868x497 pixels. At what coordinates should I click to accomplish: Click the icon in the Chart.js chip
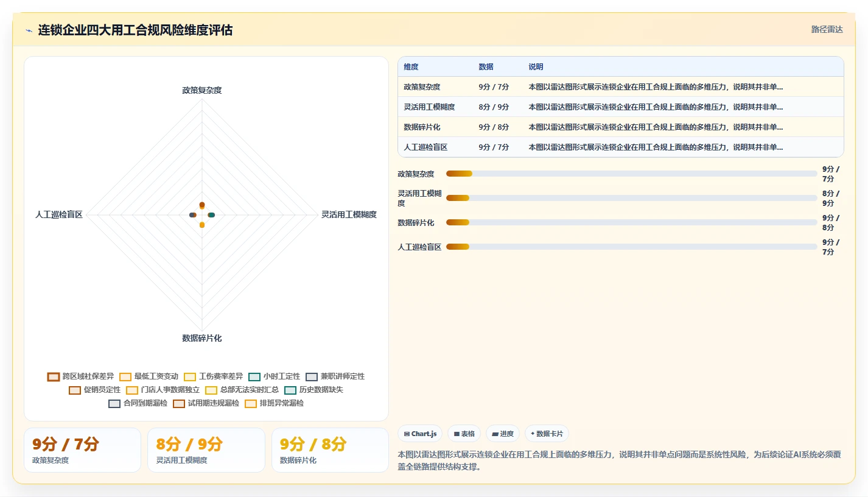point(407,434)
